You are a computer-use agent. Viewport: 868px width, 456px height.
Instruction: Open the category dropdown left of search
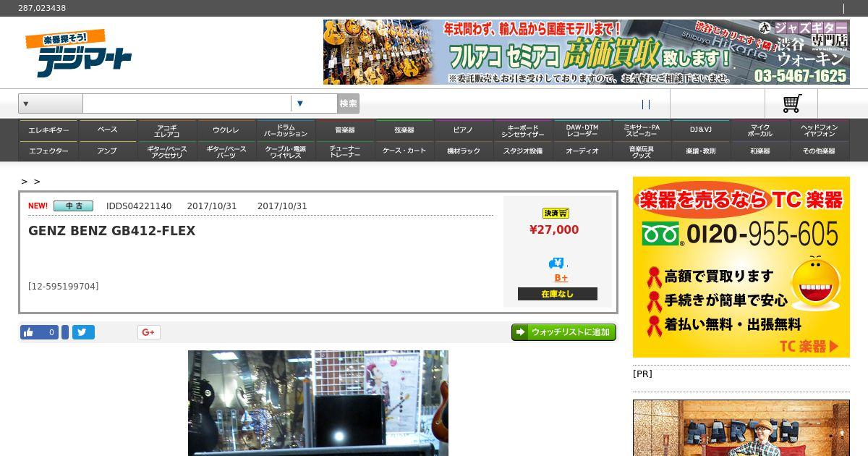click(51, 104)
